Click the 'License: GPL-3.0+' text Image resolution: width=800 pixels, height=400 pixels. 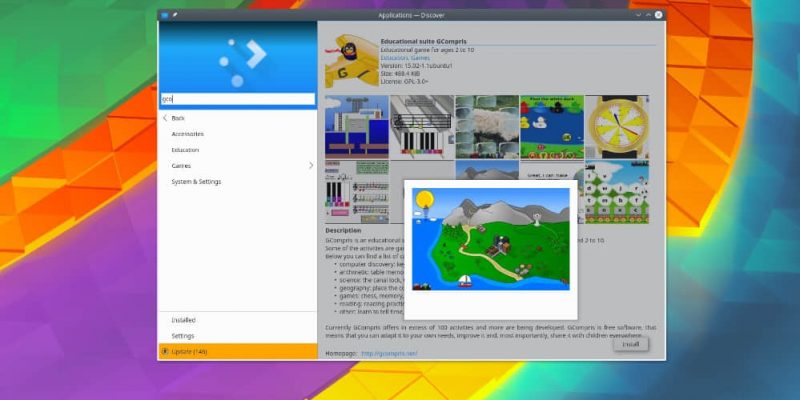[x=405, y=81]
